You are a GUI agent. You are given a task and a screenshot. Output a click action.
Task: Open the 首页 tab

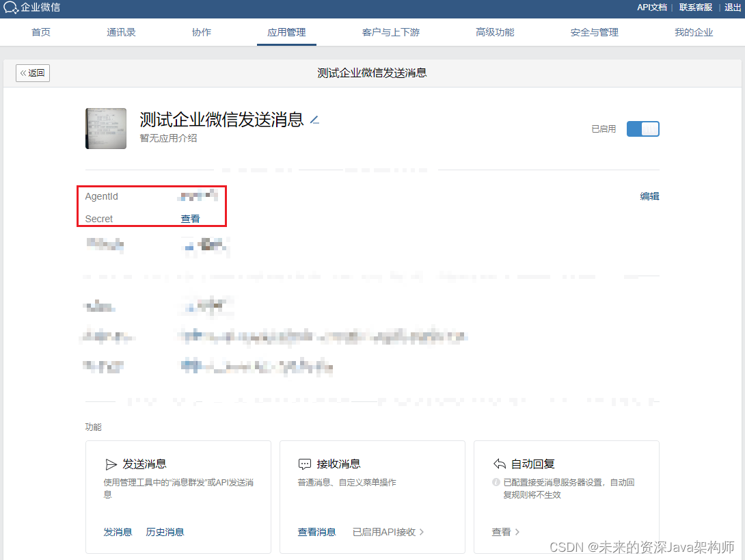[41, 32]
